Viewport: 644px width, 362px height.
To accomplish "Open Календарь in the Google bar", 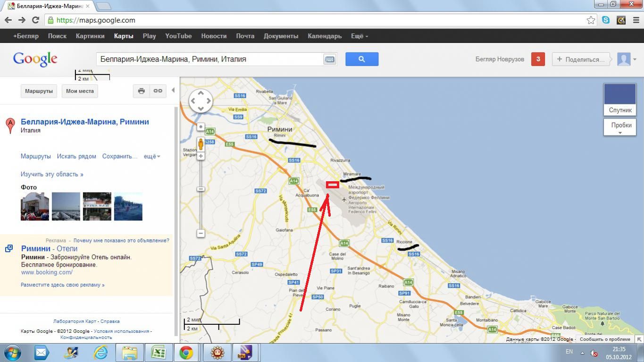I will pyautogui.click(x=325, y=36).
